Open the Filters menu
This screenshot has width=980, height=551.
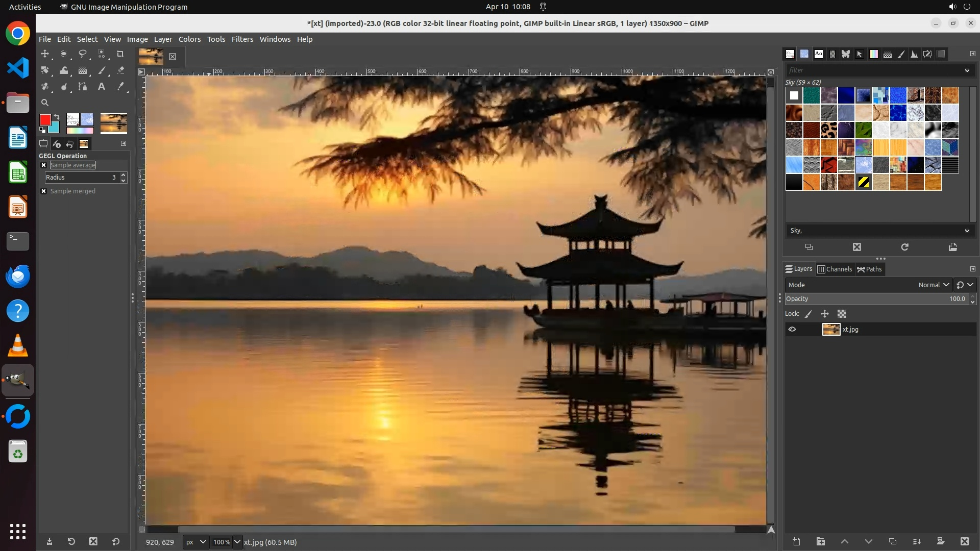pos(242,39)
